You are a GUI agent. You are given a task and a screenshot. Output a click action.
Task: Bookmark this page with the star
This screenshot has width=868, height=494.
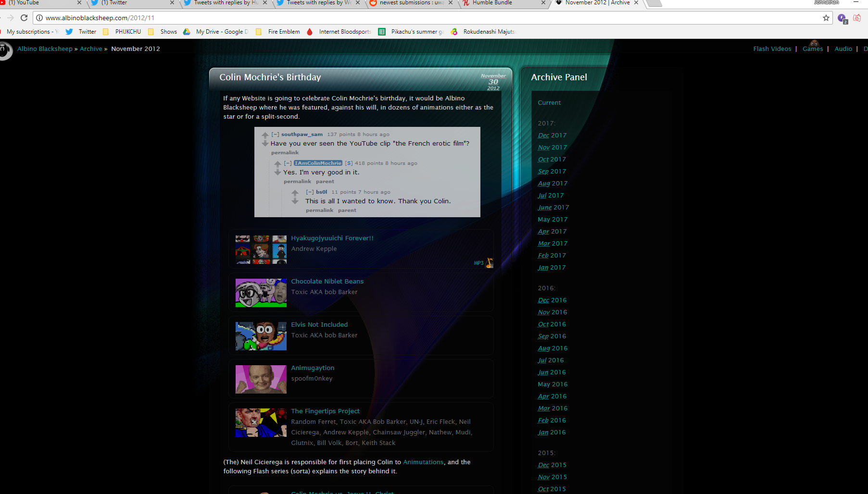tap(826, 18)
